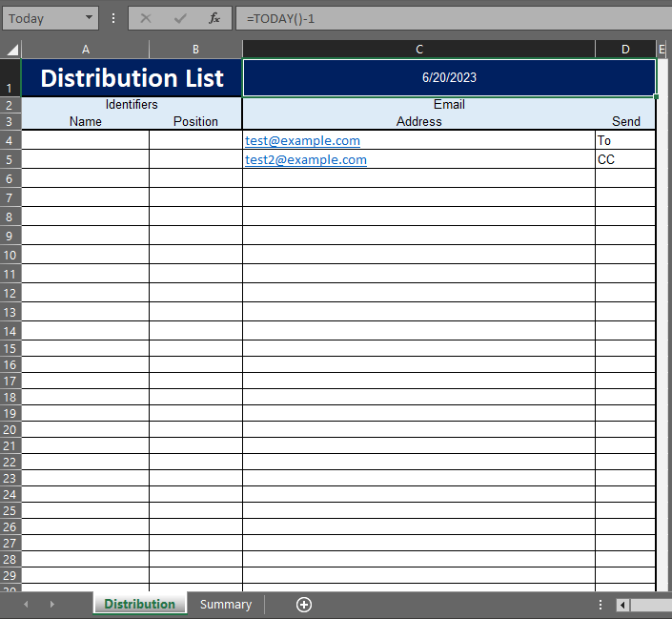Click the next sheet navigation arrow
This screenshot has height=619, width=672.
pyautogui.click(x=51, y=605)
